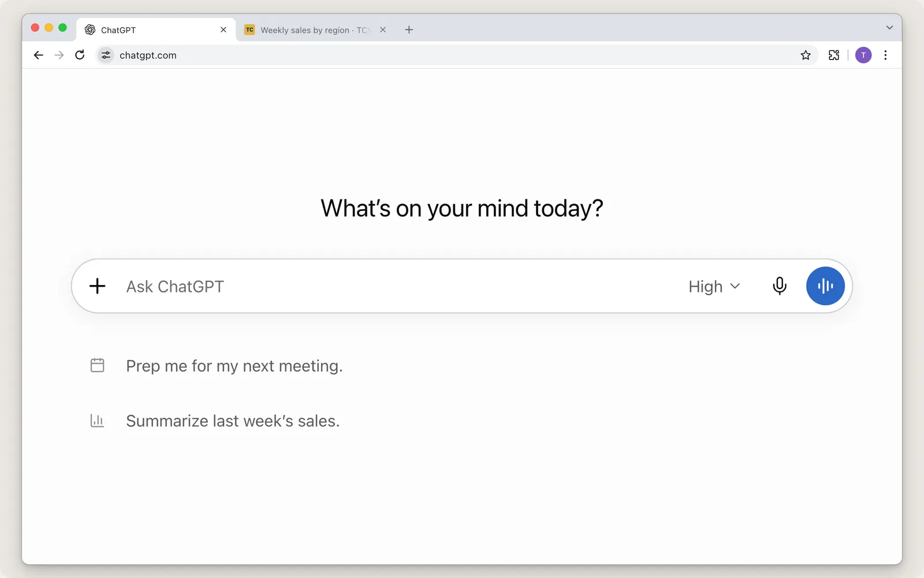Image resolution: width=924 pixels, height=578 pixels.
Task: Expand the tab search chevron in the tab strip
Action: [x=889, y=28]
